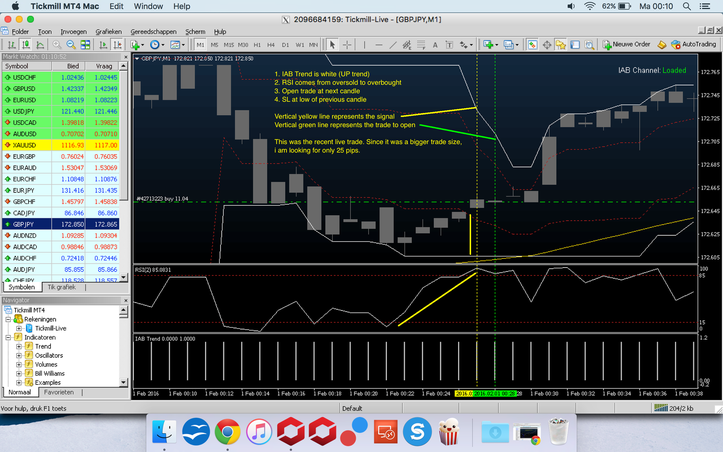Expand the Tickmill-Live account node
This screenshot has width=723, height=452.
[x=19, y=328]
